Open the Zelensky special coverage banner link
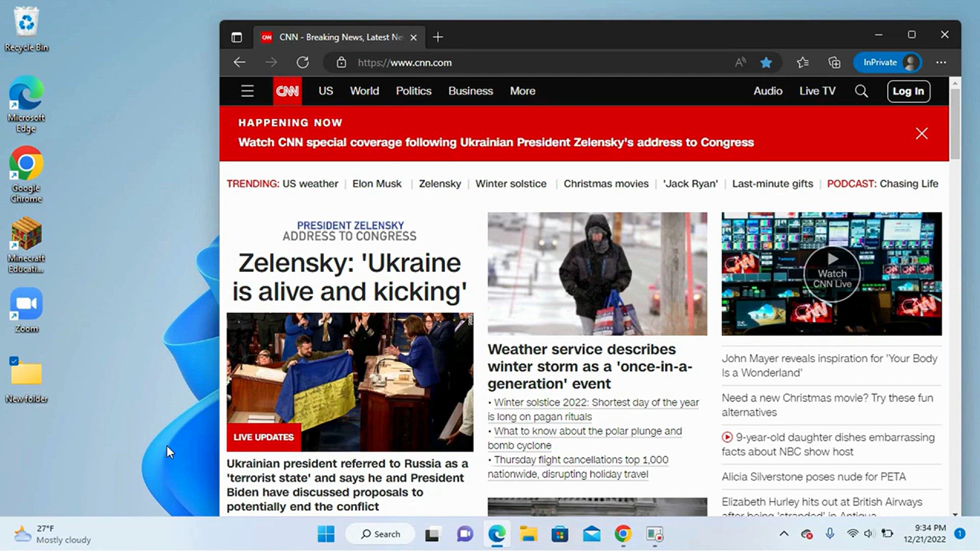Screen dimensions: 980x551 tap(496, 142)
